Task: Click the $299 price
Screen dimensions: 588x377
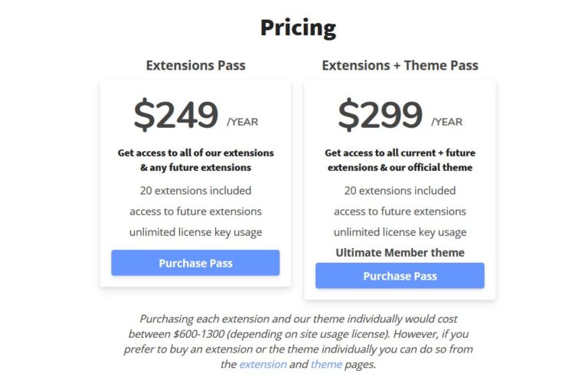Action: (x=380, y=116)
